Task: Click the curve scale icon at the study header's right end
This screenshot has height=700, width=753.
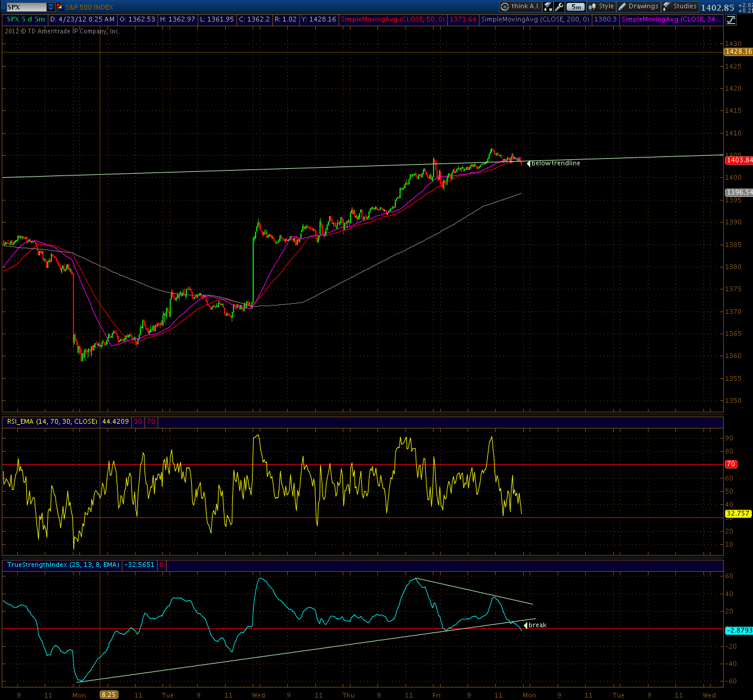Action: (731, 20)
